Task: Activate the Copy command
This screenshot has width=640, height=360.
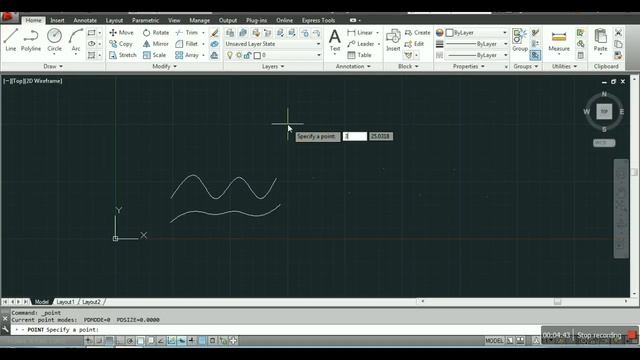Action: tap(121, 44)
